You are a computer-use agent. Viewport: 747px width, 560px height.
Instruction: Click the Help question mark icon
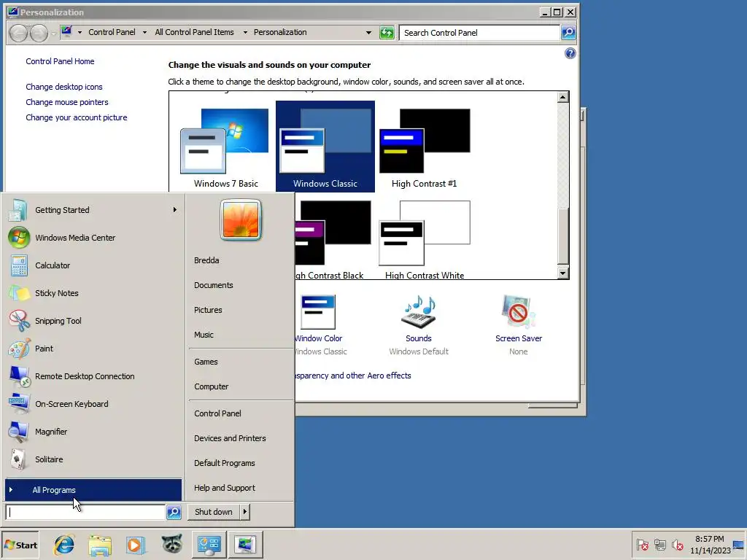tap(570, 53)
